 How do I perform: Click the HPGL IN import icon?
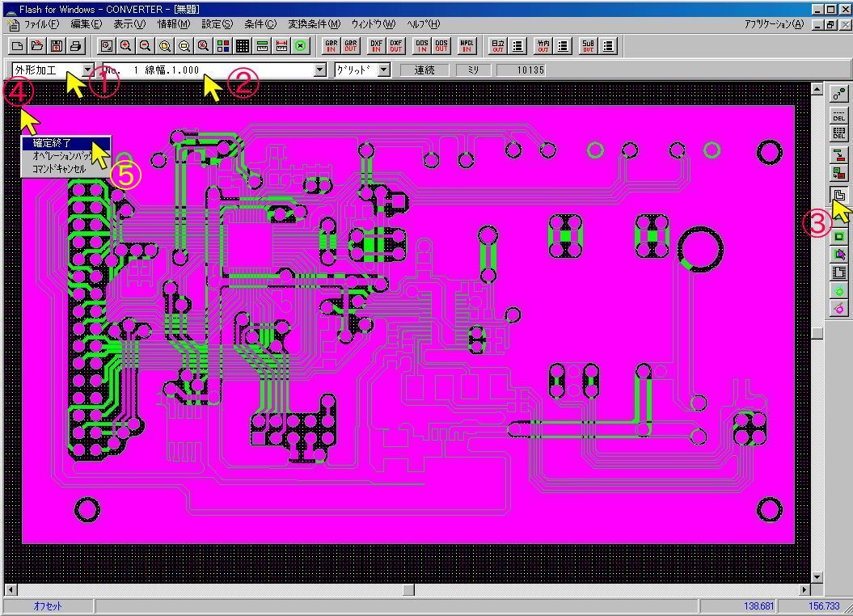click(x=467, y=46)
